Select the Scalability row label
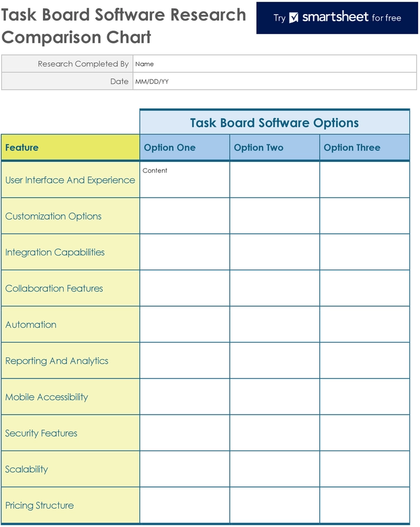 pyautogui.click(x=70, y=469)
